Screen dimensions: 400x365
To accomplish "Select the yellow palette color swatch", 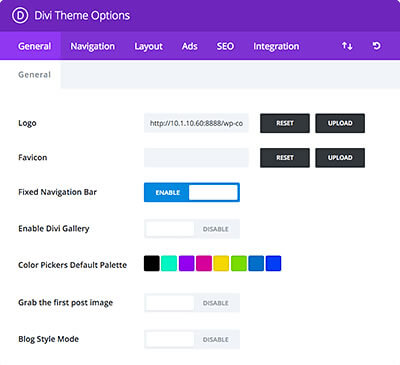I will (221, 263).
